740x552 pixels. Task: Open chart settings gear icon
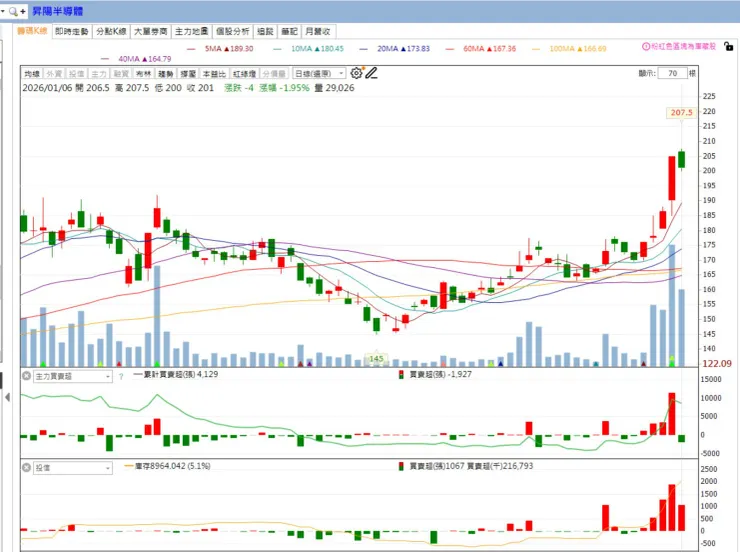click(356, 73)
